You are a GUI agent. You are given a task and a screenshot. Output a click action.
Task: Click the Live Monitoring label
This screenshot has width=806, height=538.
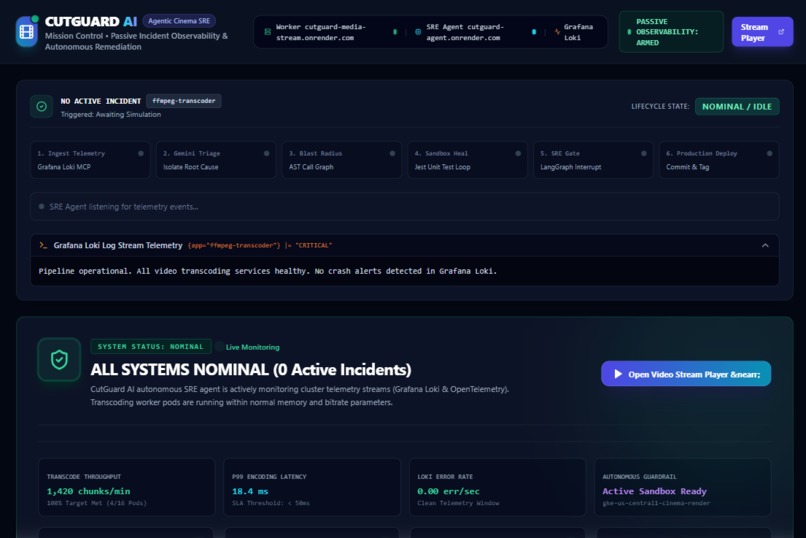coord(252,347)
